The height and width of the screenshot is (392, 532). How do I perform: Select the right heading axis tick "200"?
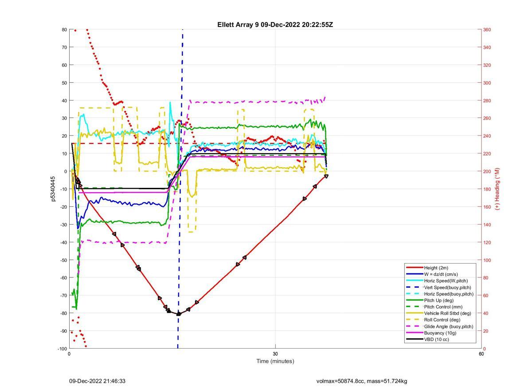[487, 171]
